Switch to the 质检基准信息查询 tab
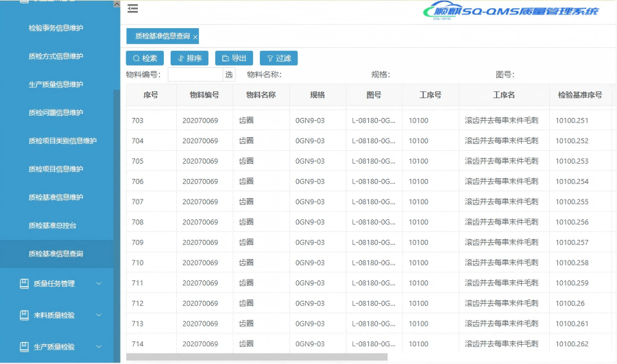The image size is (617, 364). (x=160, y=36)
